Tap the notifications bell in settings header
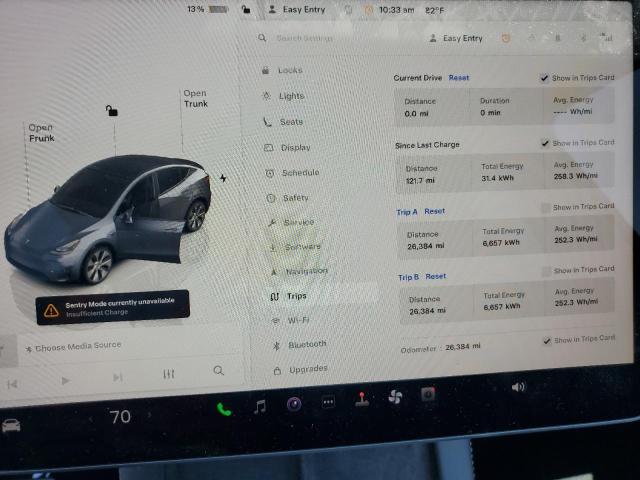Viewport: 640px width, 480px height. 531,38
